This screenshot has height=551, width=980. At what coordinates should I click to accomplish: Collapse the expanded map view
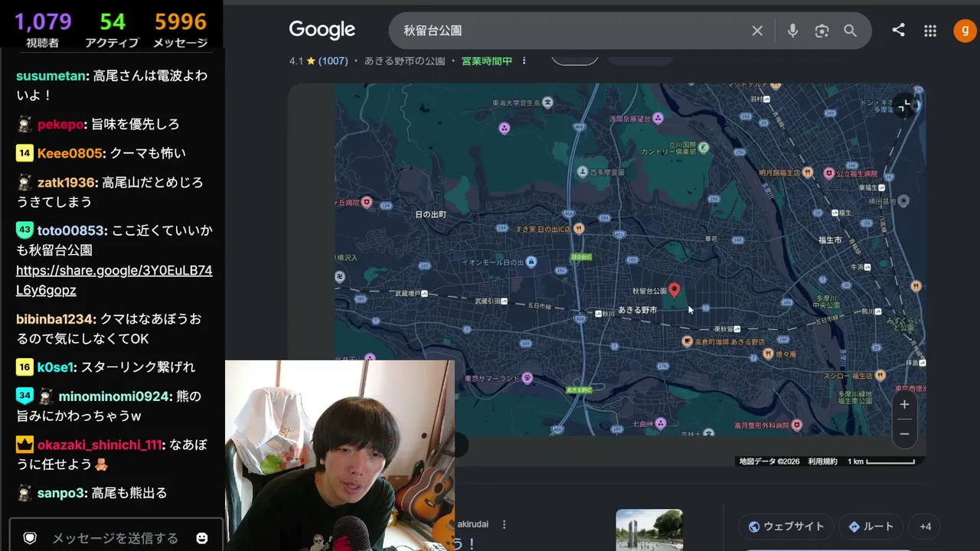(x=904, y=106)
